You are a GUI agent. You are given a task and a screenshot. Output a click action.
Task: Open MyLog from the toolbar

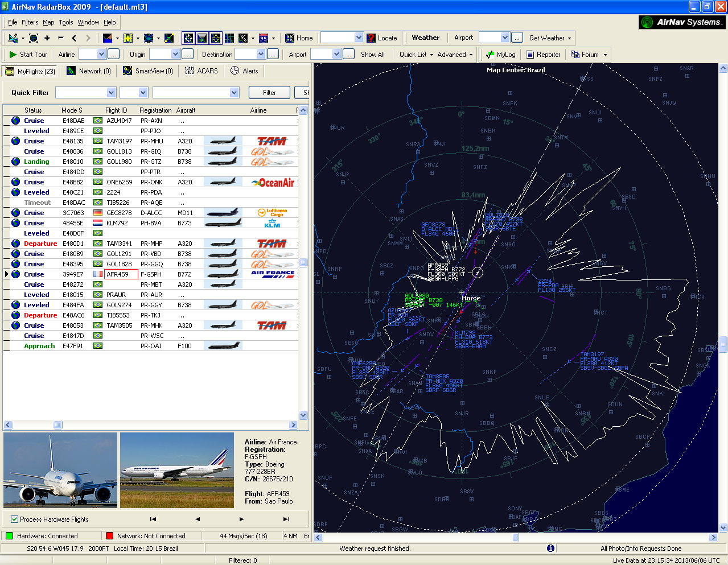coord(500,55)
